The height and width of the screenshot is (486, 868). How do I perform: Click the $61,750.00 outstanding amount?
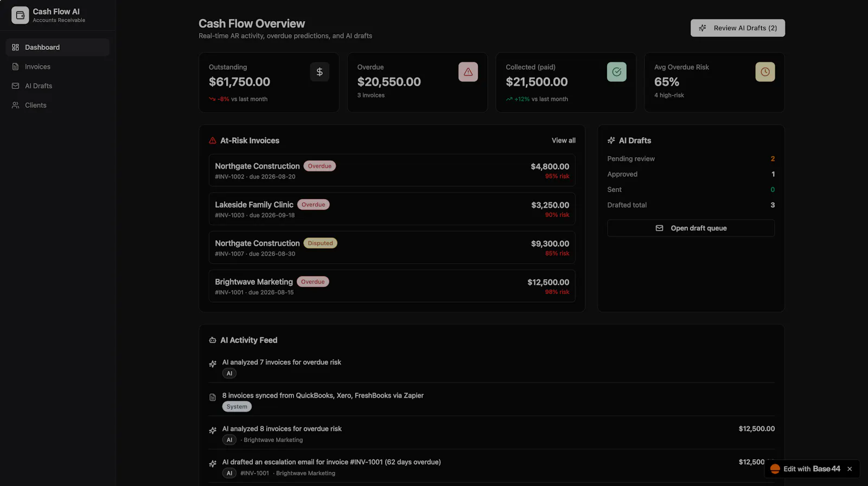point(239,82)
